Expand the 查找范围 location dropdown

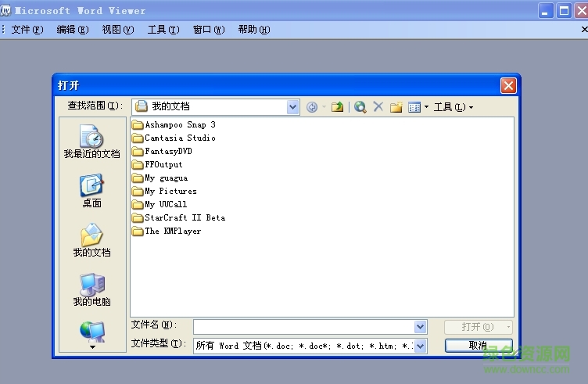click(292, 107)
